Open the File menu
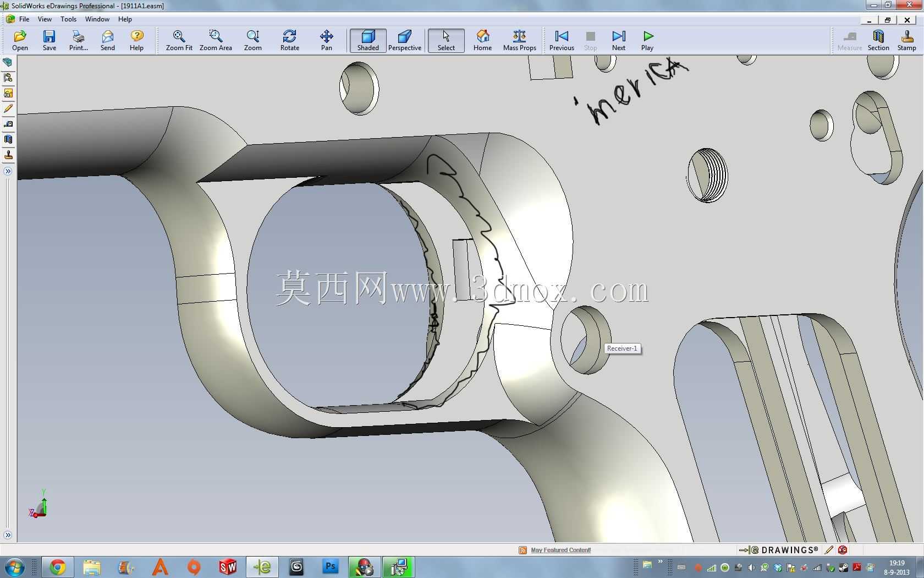The image size is (924, 578). click(24, 19)
